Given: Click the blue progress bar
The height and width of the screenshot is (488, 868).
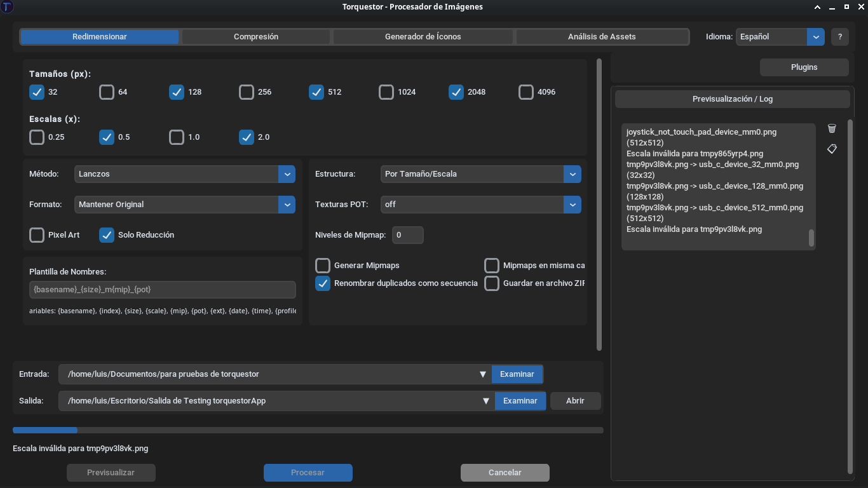Looking at the screenshot, I should [x=44, y=430].
